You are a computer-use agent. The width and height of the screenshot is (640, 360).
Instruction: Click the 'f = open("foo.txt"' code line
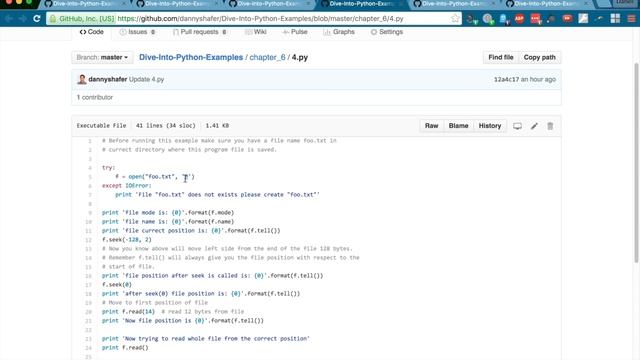155,177
